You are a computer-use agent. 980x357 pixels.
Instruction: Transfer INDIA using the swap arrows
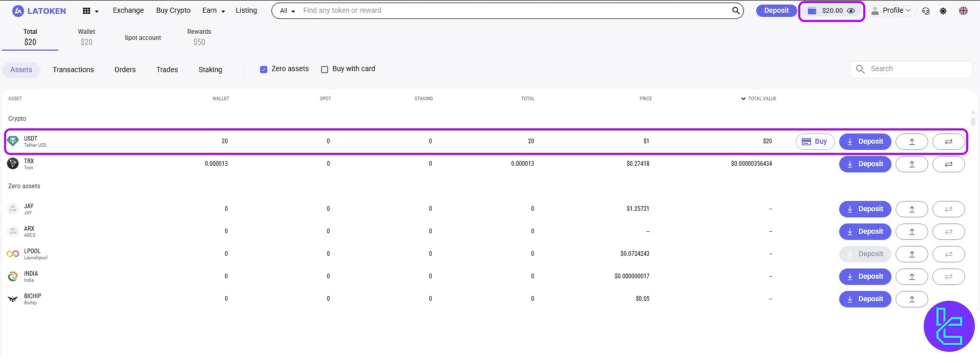pyautogui.click(x=948, y=277)
